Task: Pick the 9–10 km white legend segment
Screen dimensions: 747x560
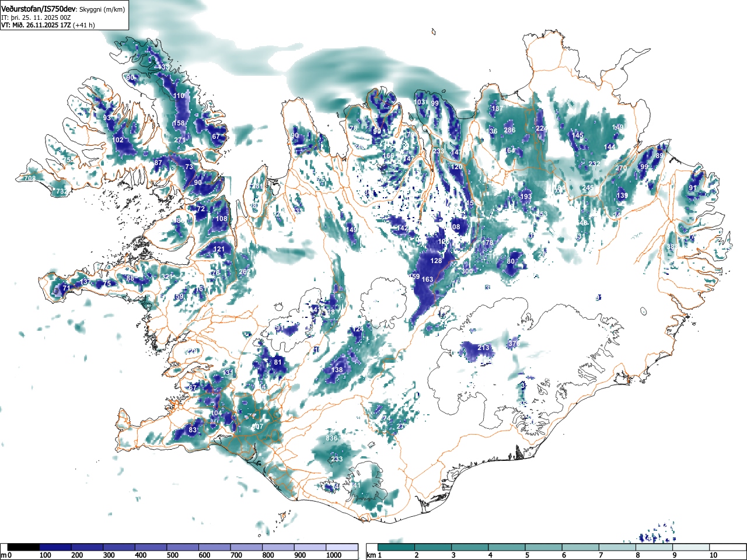Action: click(690, 547)
